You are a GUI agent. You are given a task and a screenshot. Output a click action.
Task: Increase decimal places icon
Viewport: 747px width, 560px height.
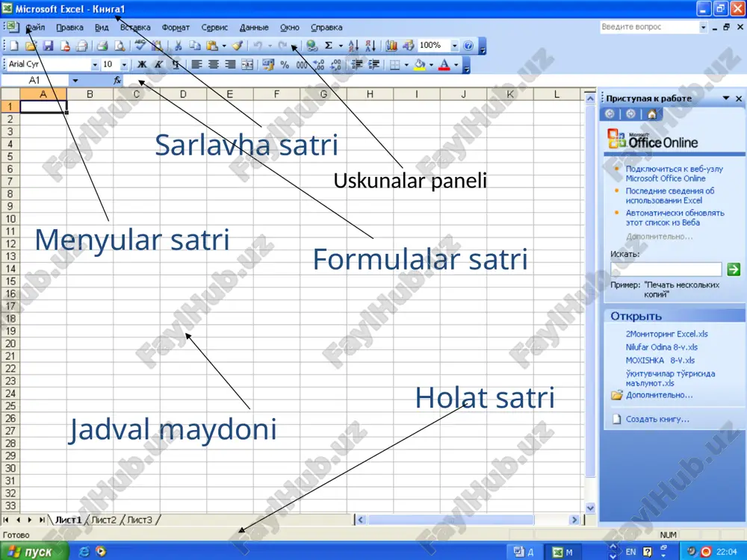tap(319, 64)
